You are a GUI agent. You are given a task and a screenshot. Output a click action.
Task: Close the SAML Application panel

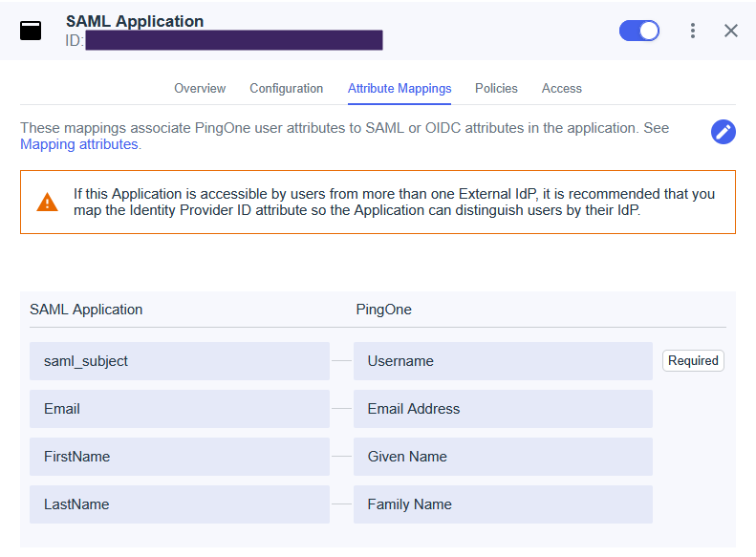(731, 31)
